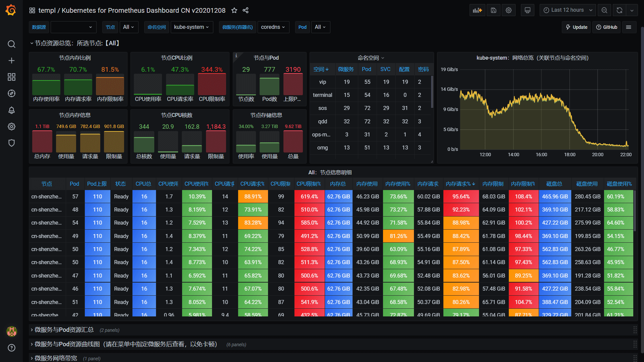
Task: Toggle the coredns microservice filter
Action: point(272,27)
